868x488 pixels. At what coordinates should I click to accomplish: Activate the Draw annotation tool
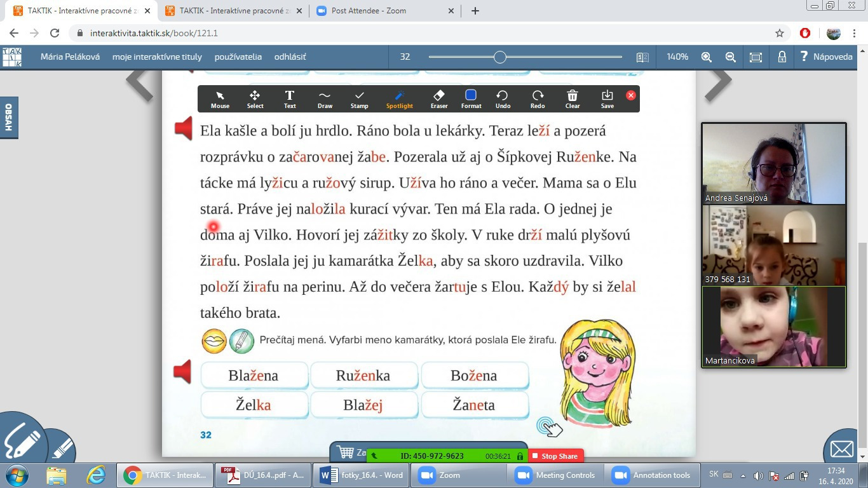(325, 98)
